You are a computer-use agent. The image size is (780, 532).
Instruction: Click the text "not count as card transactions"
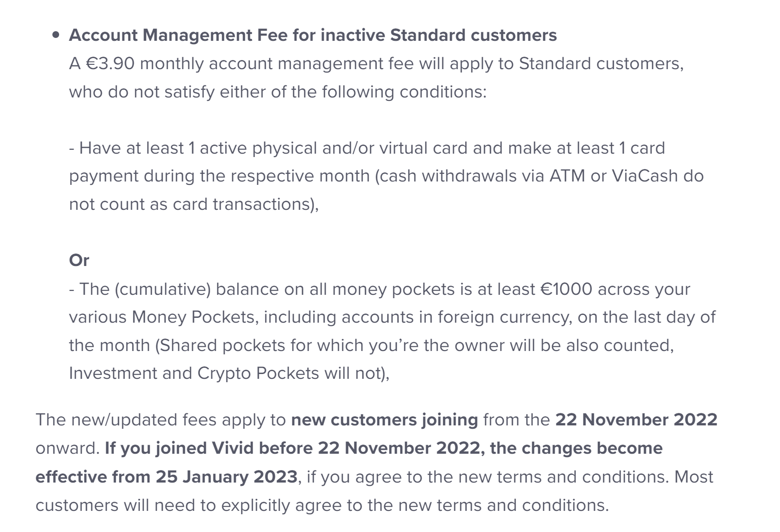point(192,204)
